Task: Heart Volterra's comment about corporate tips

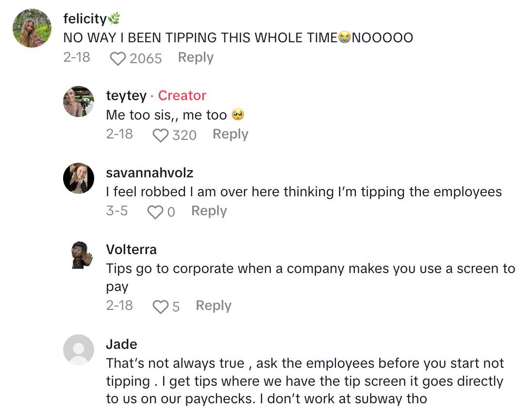Action: pos(160,307)
